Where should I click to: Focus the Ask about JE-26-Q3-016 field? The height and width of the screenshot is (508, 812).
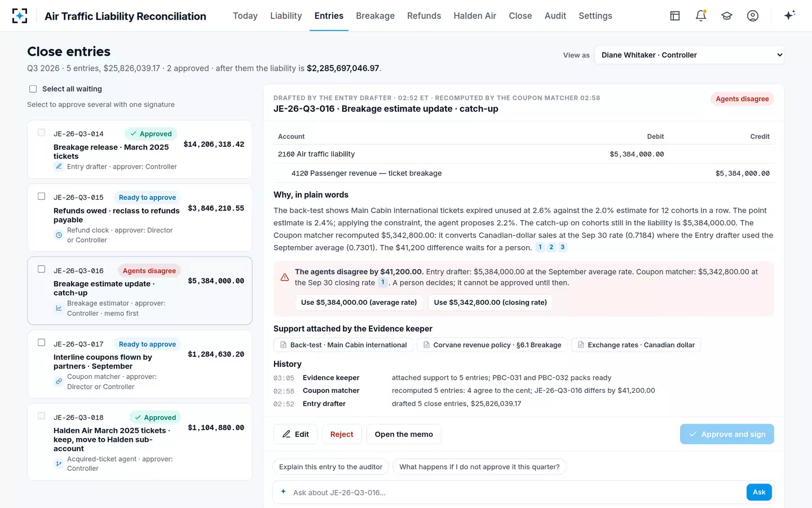[517, 492]
